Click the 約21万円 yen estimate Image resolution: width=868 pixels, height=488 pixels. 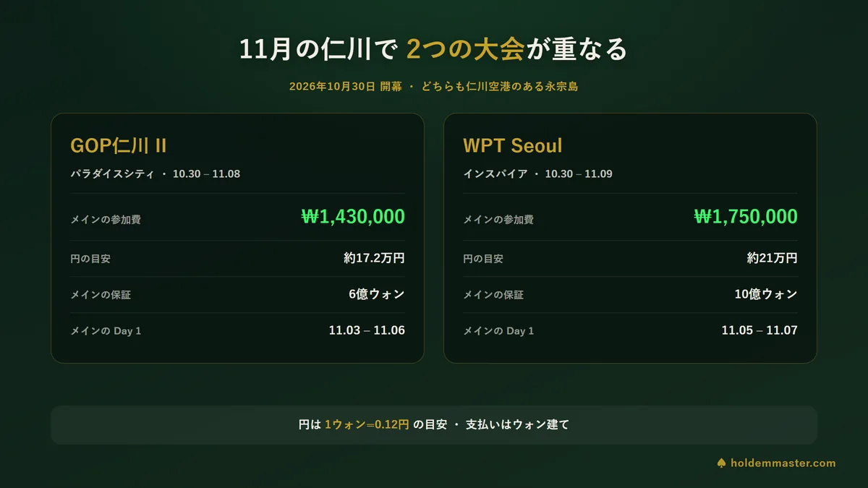click(x=772, y=257)
